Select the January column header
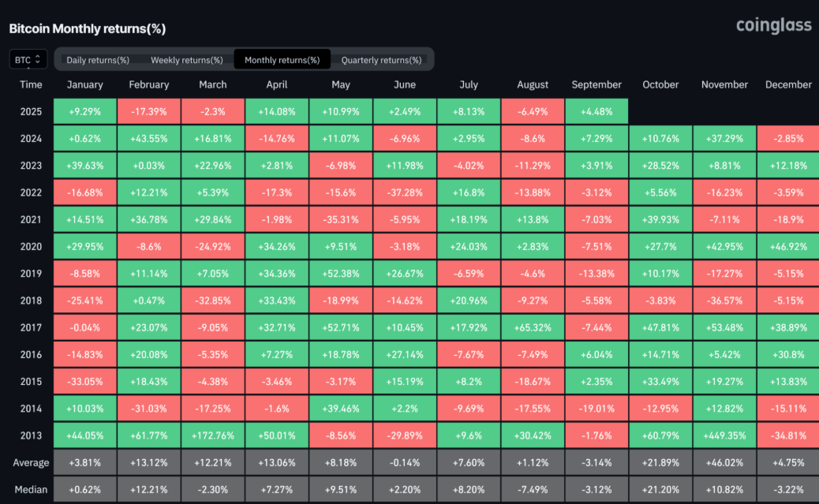The image size is (819, 504). 84,84
